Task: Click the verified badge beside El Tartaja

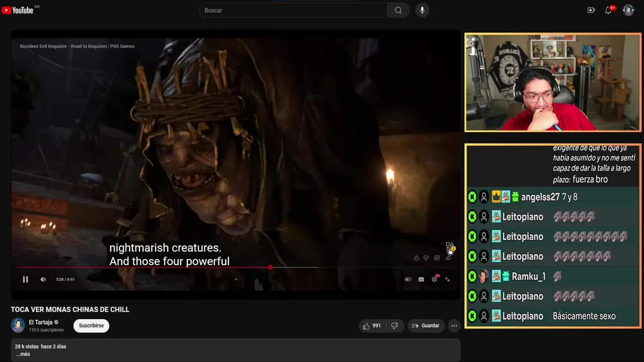Action: click(56, 322)
